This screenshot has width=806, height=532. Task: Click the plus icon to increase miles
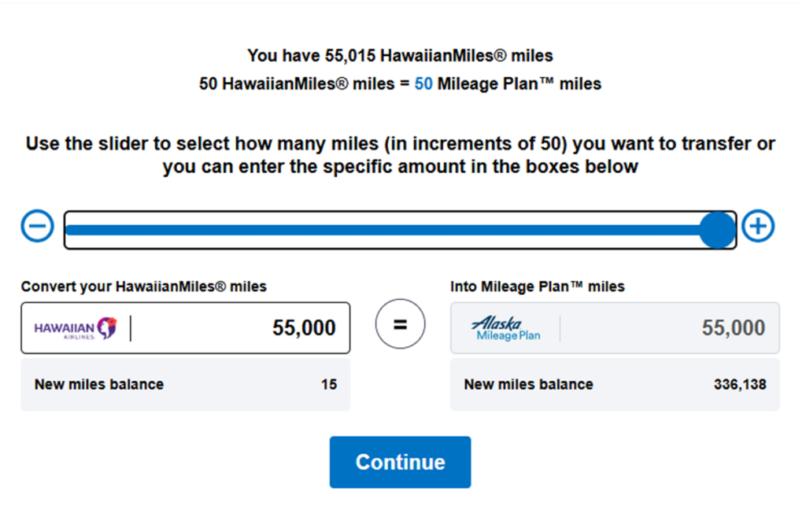758,226
